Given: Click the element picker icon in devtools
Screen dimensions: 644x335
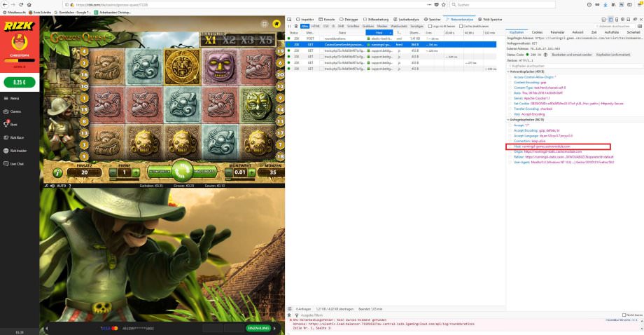Looking at the screenshot, I should (289, 20).
